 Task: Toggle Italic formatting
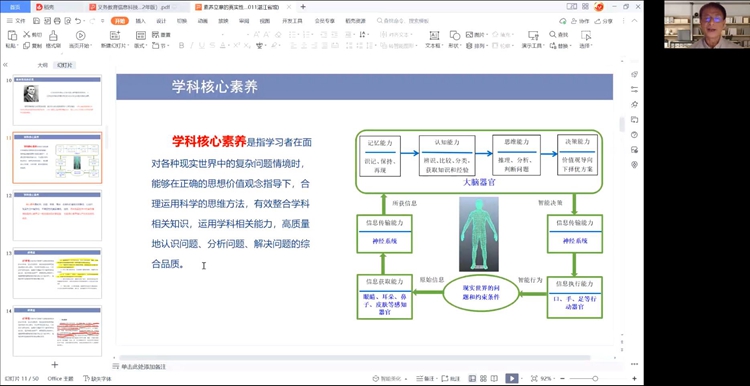191,45
